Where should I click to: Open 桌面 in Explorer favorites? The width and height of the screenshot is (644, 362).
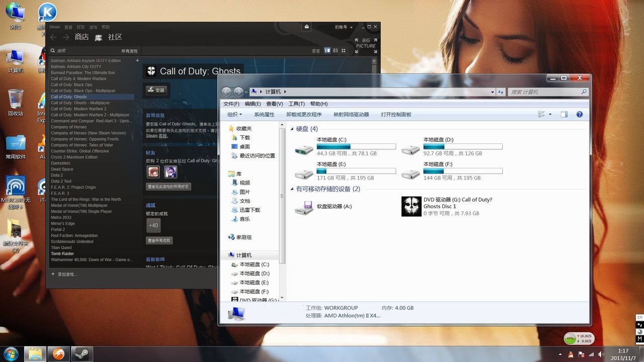pyautogui.click(x=240, y=147)
